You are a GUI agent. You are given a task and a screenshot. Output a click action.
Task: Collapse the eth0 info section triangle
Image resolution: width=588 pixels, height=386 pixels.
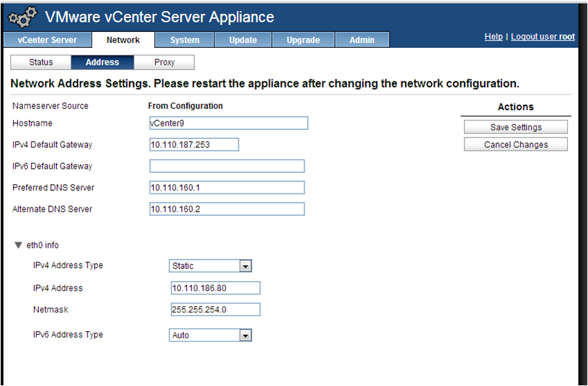18,245
